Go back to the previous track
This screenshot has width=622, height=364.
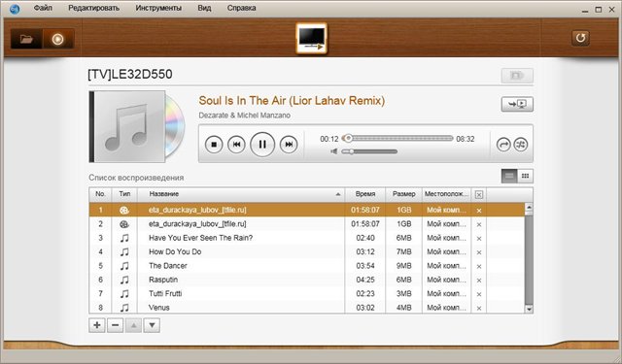click(236, 145)
